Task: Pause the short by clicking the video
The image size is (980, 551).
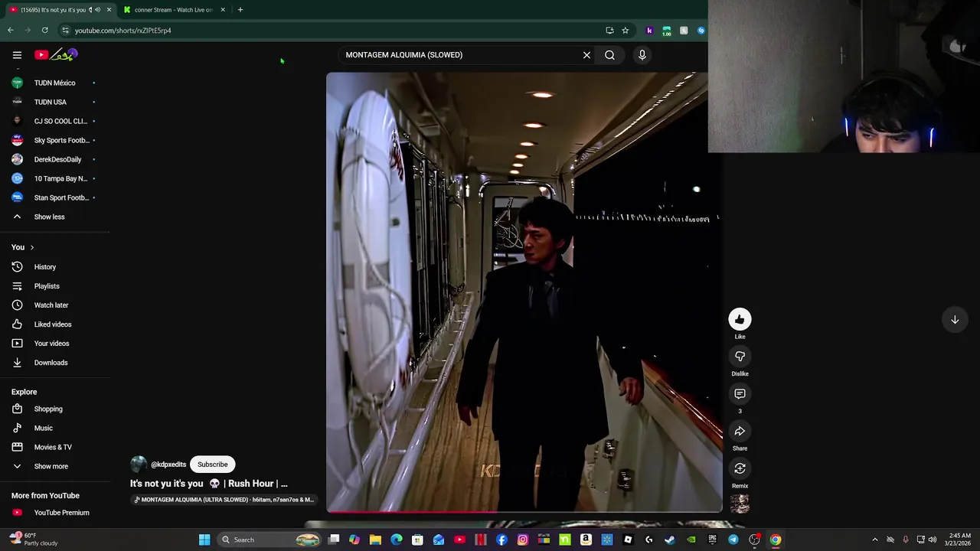Action: (x=524, y=291)
